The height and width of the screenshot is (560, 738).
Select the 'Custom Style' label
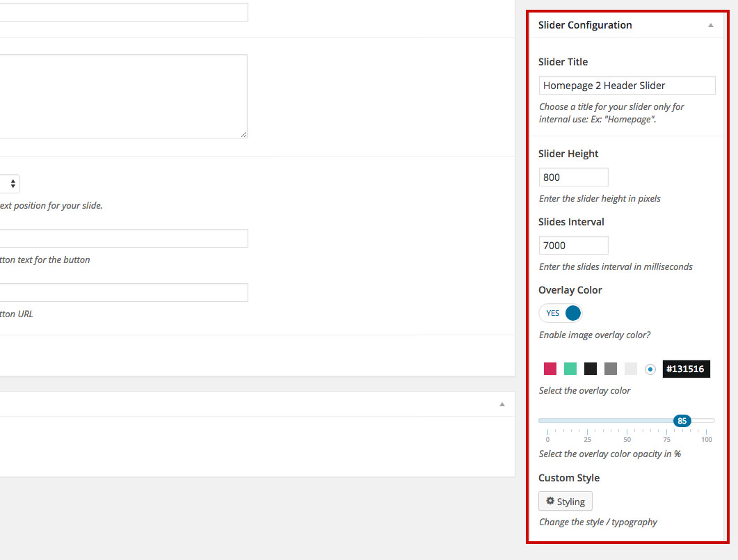coord(569,478)
